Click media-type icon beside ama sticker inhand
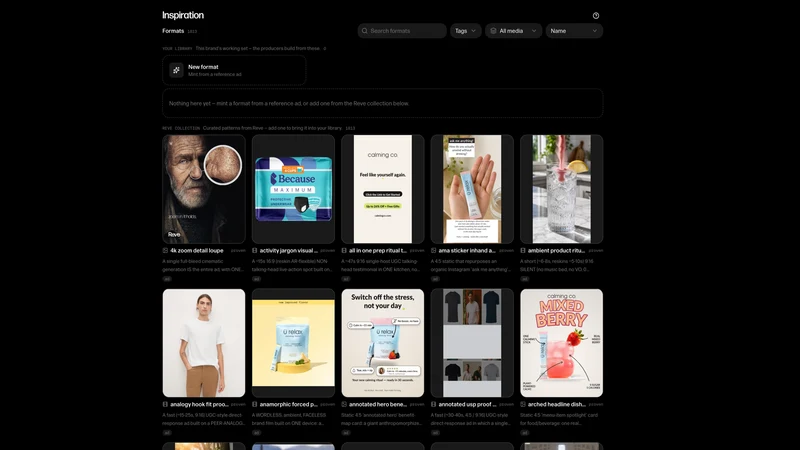 pyautogui.click(x=433, y=251)
